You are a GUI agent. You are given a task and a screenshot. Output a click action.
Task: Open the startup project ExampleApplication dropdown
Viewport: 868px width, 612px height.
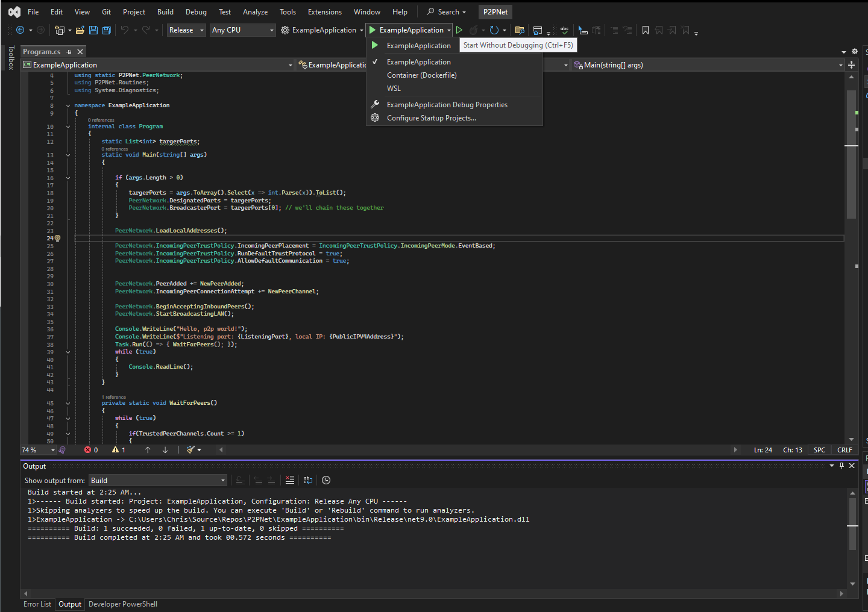(322, 30)
